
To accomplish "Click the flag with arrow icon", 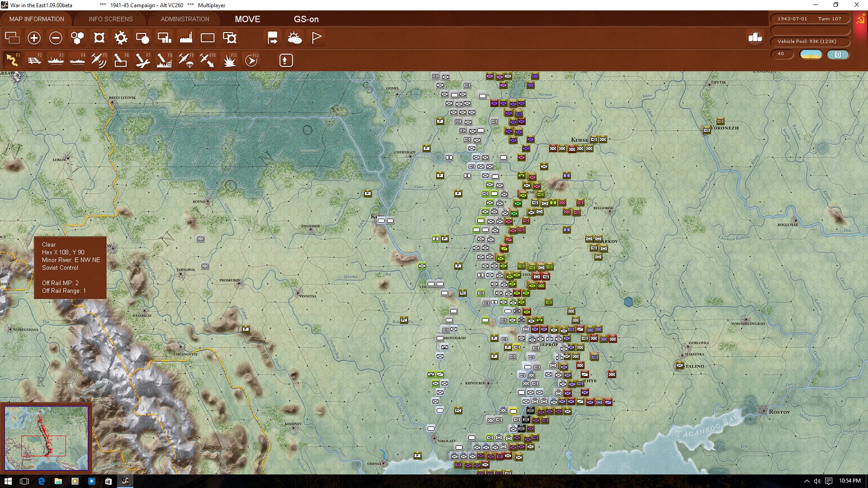I will (x=273, y=38).
